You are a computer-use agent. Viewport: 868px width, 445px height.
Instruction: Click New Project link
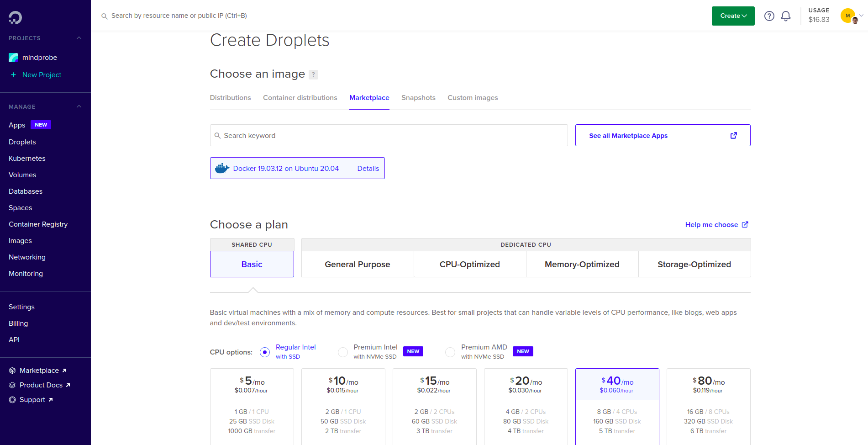(42, 75)
